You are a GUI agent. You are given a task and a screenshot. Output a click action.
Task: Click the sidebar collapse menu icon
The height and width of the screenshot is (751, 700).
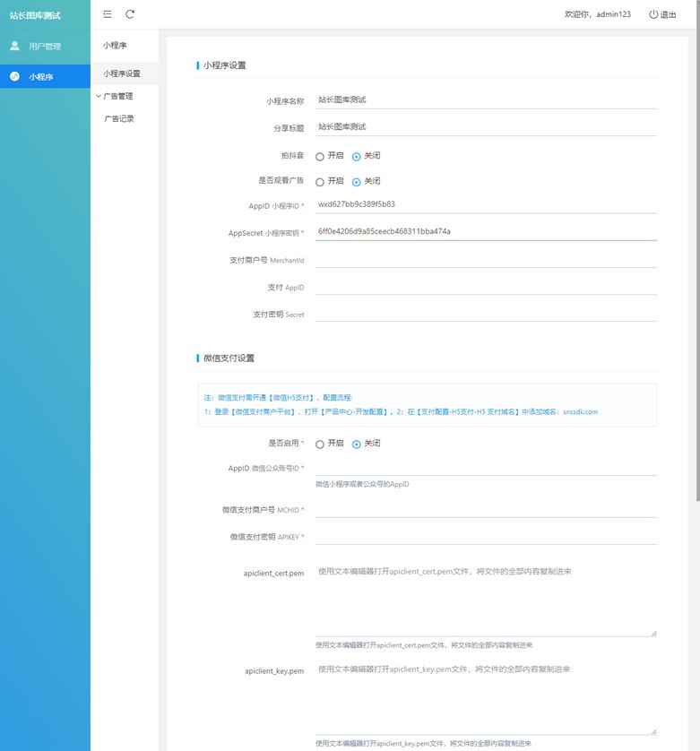(108, 14)
